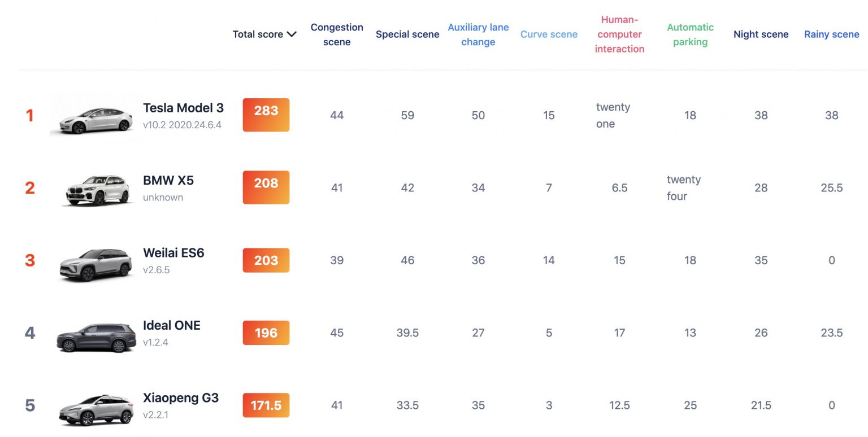Sort by Total score dropdown arrow
Viewport: 868px width, 437px height.
292,34
